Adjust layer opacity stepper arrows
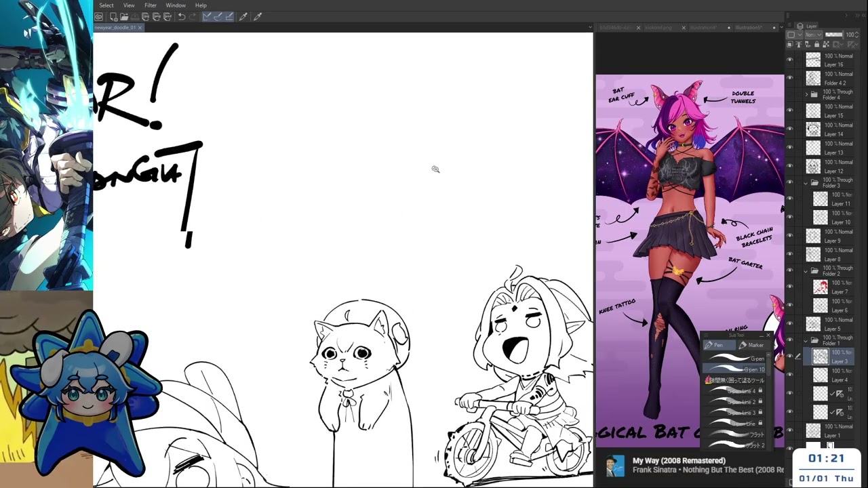 [x=856, y=35]
